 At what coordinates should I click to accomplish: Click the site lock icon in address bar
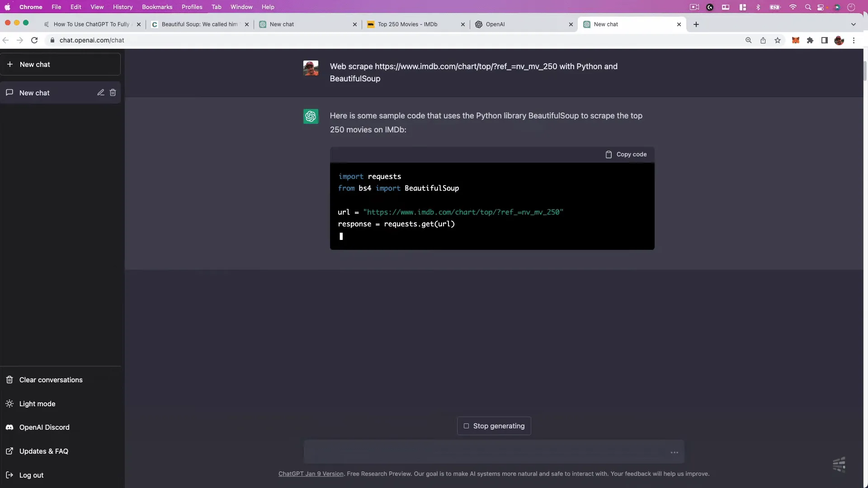click(x=52, y=40)
